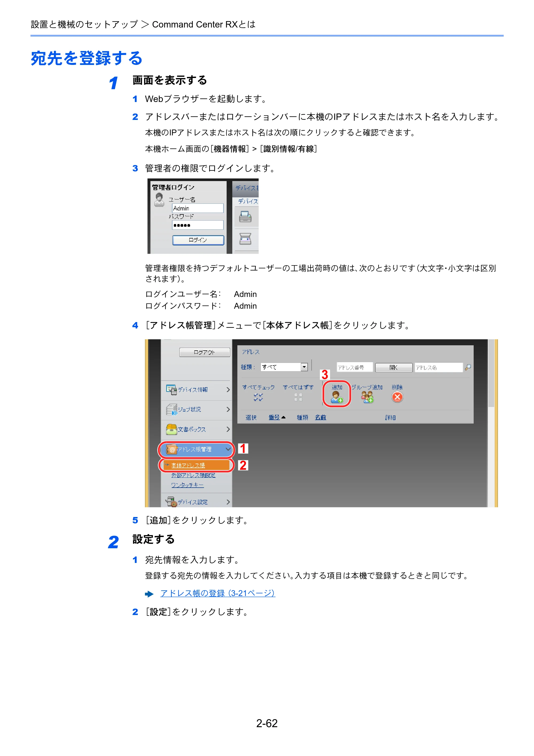Expand the デバイス設定 chevron
The width and height of the screenshot is (534, 756).
click(x=228, y=502)
